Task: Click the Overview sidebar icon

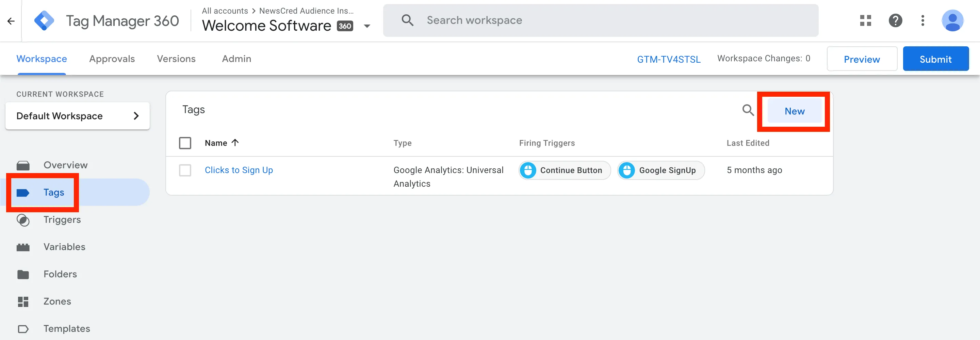Action: pos(23,165)
